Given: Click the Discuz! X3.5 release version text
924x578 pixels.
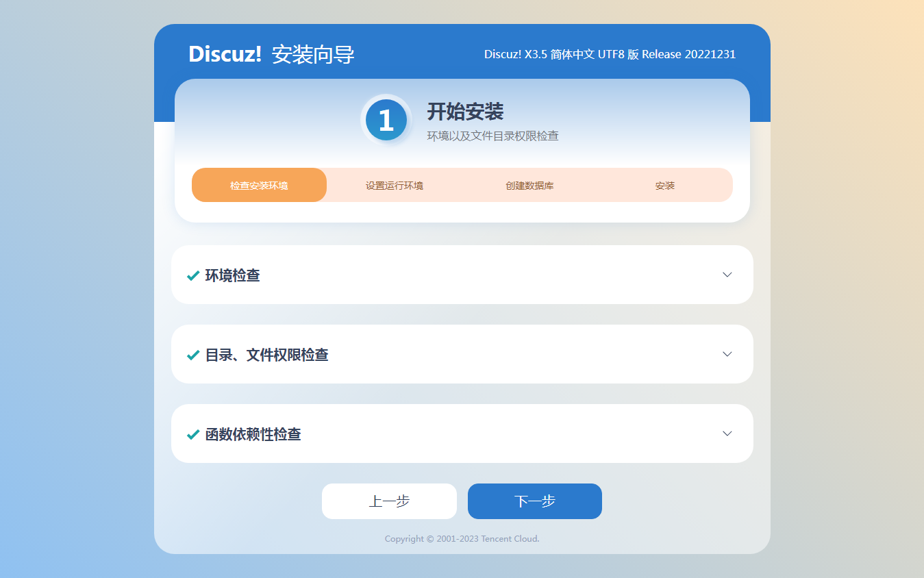Looking at the screenshot, I should (x=610, y=54).
